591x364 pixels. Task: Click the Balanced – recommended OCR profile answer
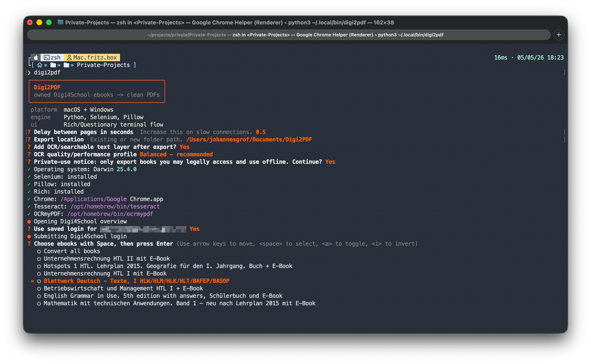tap(176, 154)
